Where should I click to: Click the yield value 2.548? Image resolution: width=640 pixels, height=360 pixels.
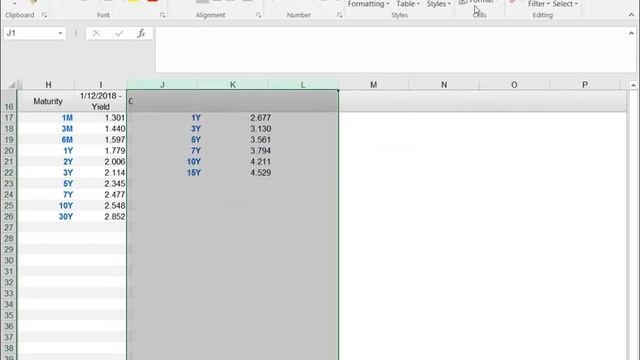(100, 205)
